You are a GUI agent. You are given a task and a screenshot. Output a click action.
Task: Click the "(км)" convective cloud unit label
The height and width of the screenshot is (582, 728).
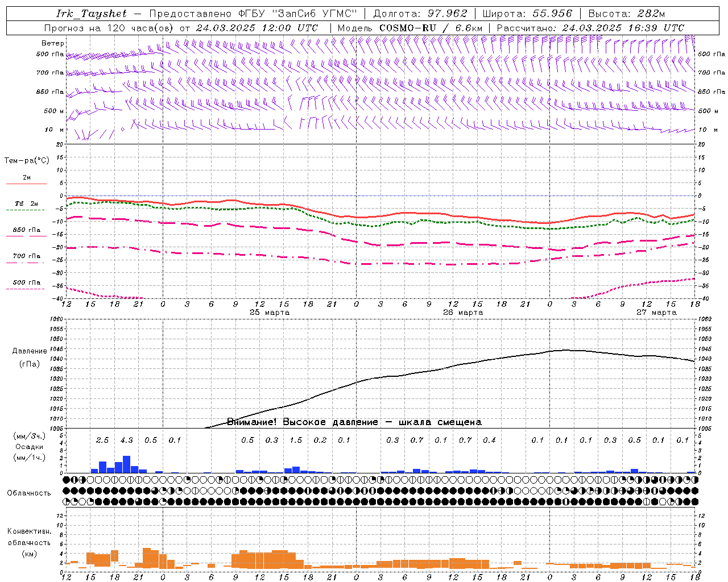tap(29, 554)
